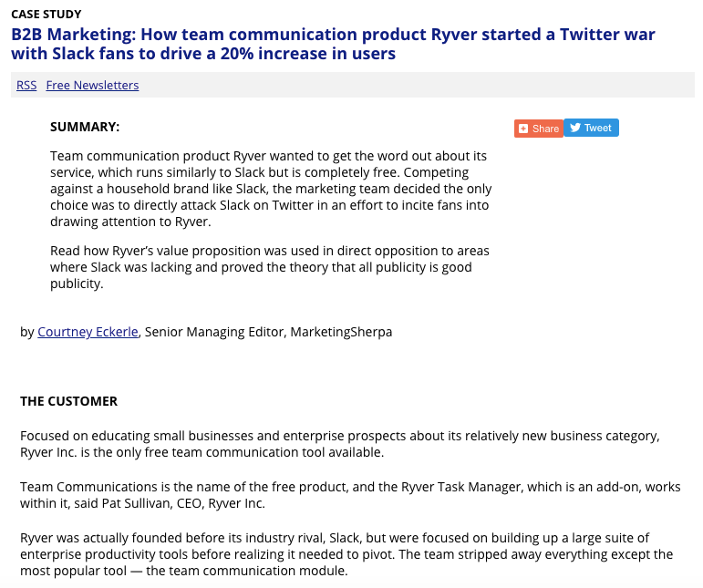The image size is (703, 588).
Task: Click the word 'by' before author name
Action: [x=27, y=332]
